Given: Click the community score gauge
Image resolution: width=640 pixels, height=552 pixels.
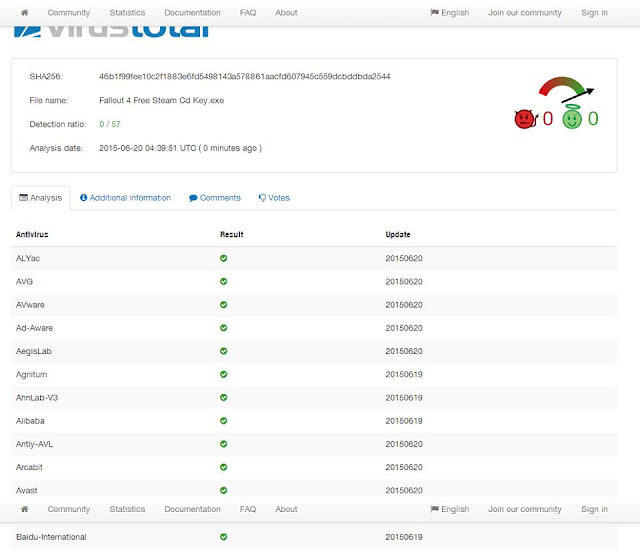Looking at the screenshot, I should tap(566, 89).
